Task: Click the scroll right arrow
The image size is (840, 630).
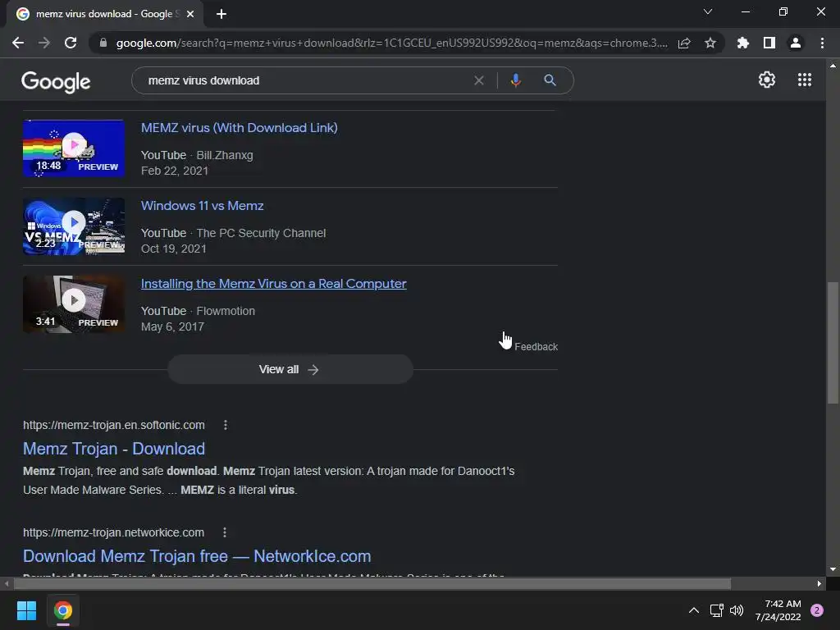Action: (x=819, y=583)
